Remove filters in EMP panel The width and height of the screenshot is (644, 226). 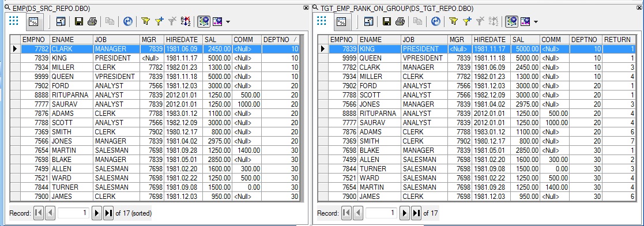coord(172,21)
